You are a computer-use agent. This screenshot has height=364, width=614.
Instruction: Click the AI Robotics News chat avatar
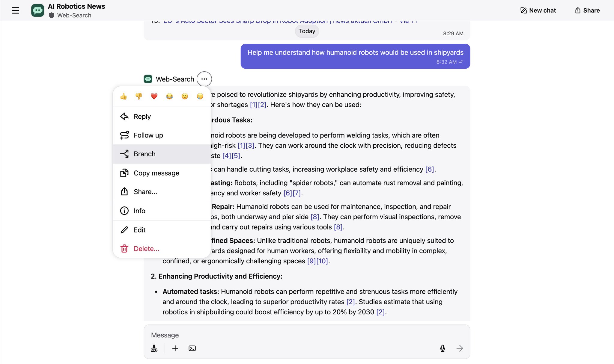pyautogui.click(x=37, y=10)
